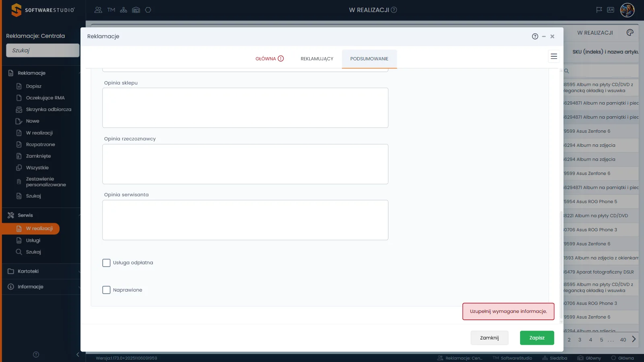Screen dimensions: 644x362
Task: Click the Zapisz button
Action: pyautogui.click(x=537, y=338)
